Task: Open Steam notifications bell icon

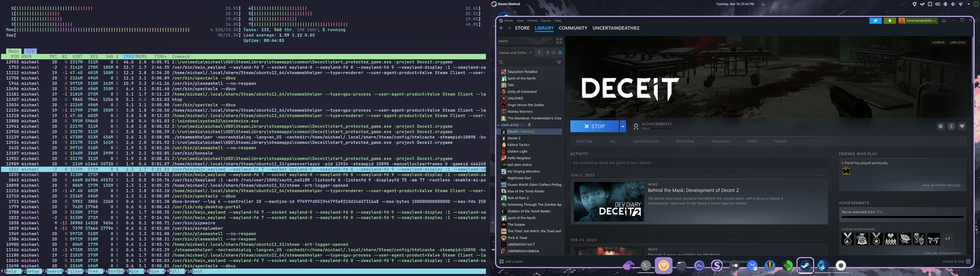Action: [890, 21]
